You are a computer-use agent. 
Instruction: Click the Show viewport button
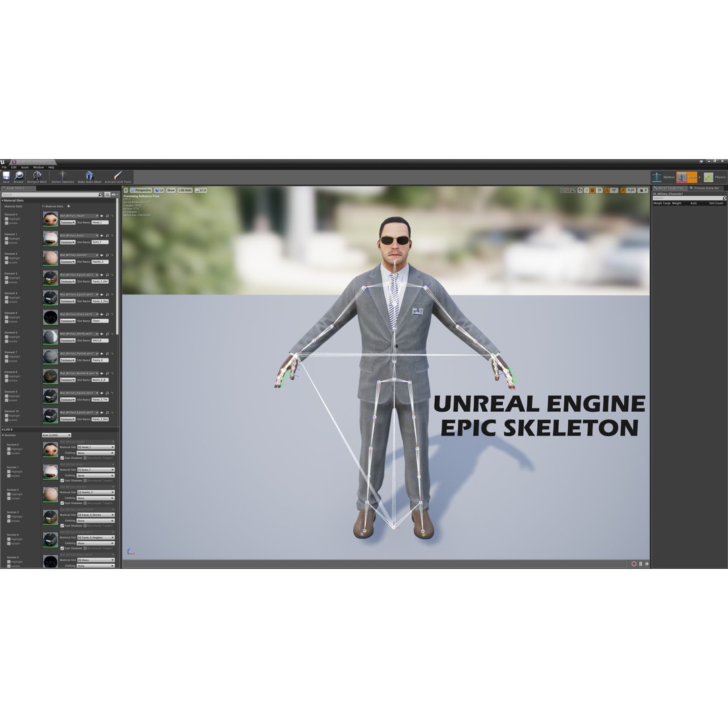click(171, 190)
